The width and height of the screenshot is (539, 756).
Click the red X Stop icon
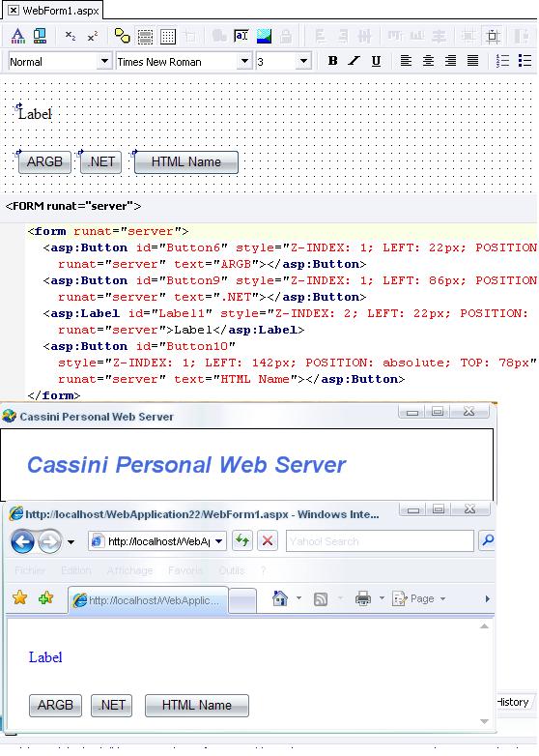[268, 541]
